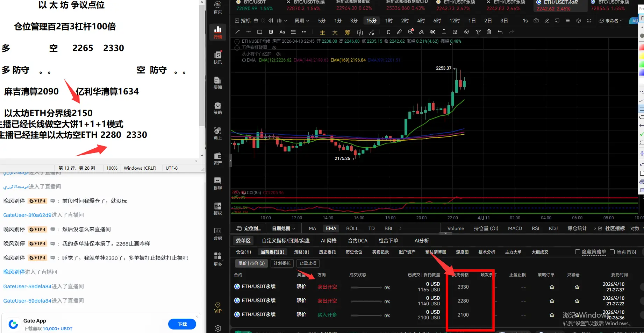The image size is (644, 333).
Task: Click the ruler measure tool icon
Action: (x=399, y=32)
